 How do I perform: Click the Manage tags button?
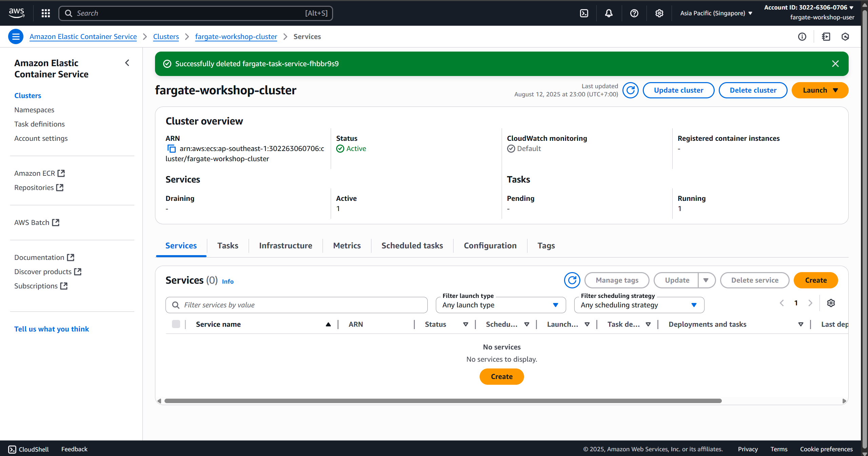617,280
